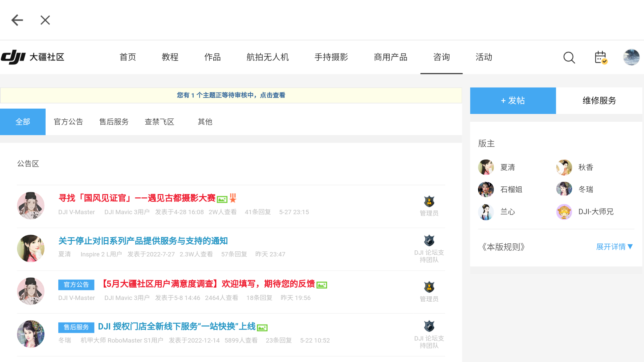644x362 pixels.
Task: Click 41条回复 on 国风见证官 post
Action: pyautogui.click(x=258, y=212)
